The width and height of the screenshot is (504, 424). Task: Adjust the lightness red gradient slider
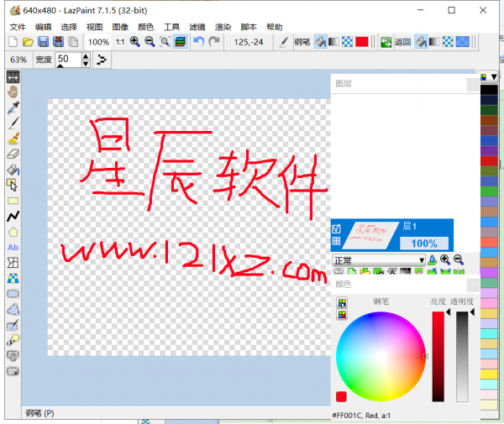click(438, 356)
